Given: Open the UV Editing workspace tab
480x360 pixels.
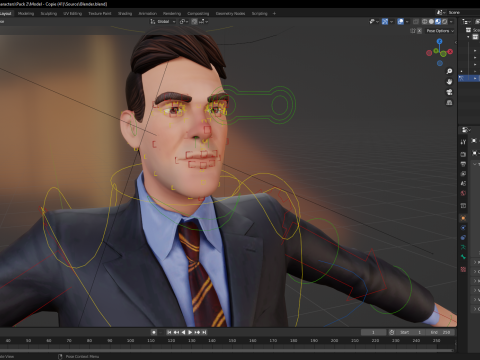Looking at the screenshot, I should pos(73,13).
